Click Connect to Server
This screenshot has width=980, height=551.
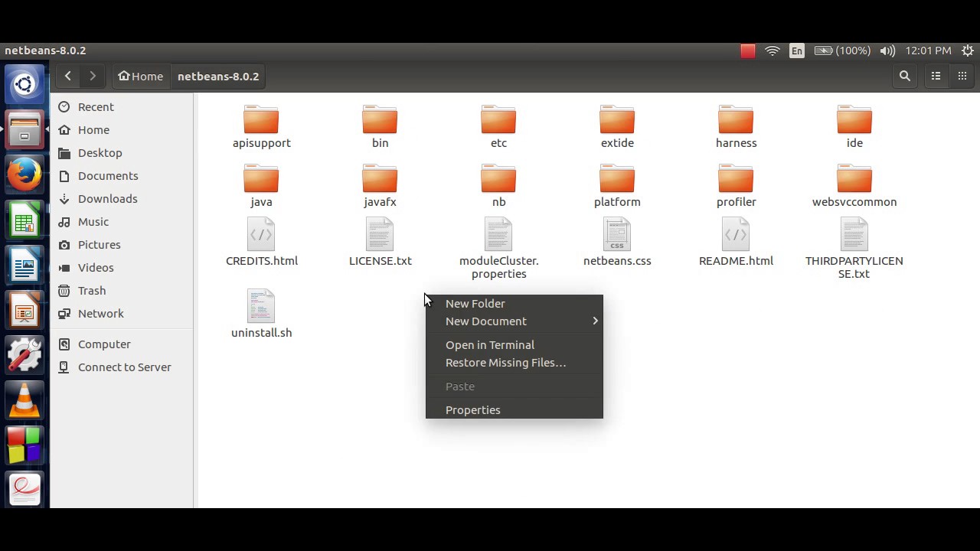click(122, 367)
